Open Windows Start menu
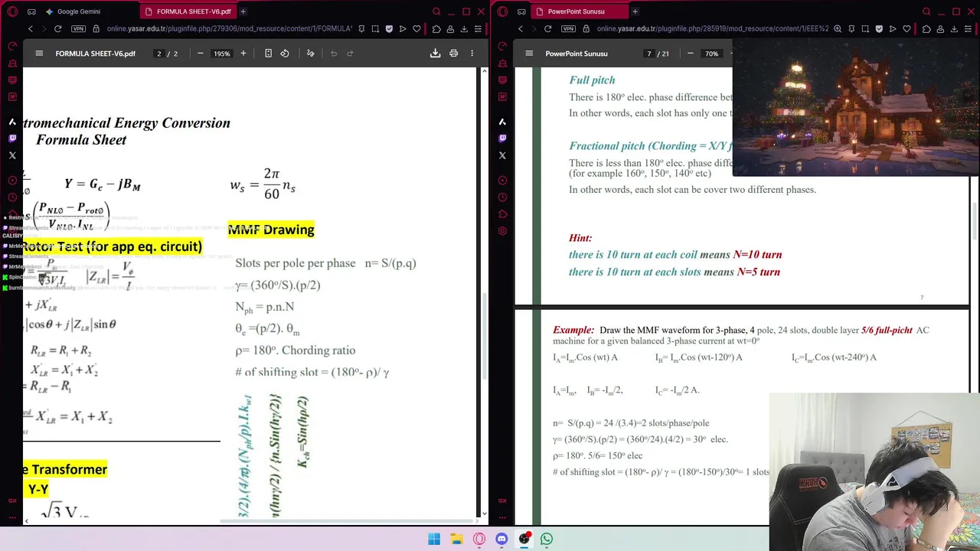 (434, 539)
